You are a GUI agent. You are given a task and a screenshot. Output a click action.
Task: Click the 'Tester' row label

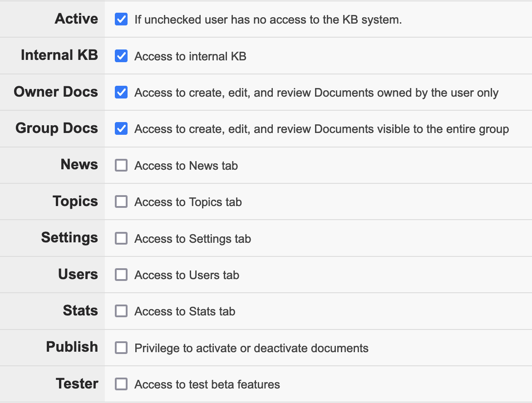point(77,383)
